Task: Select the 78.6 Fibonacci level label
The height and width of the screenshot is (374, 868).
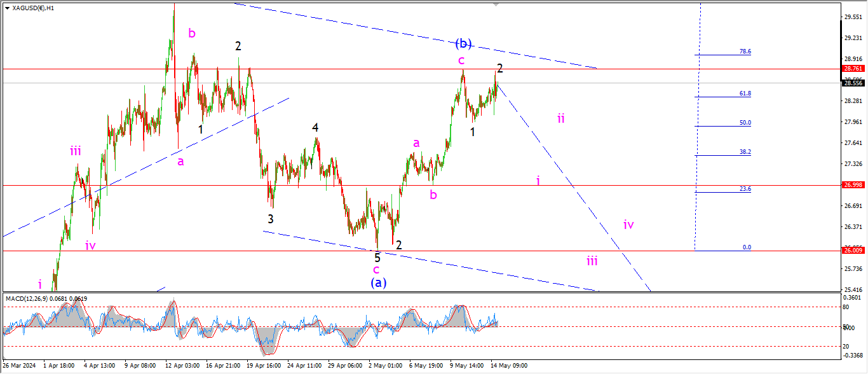Action: click(745, 52)
